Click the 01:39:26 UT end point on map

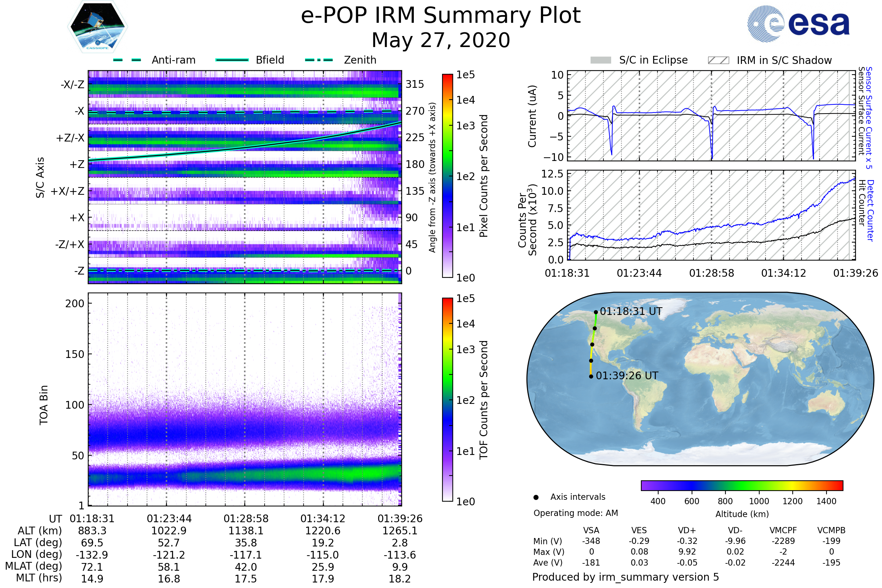(591, 376)
